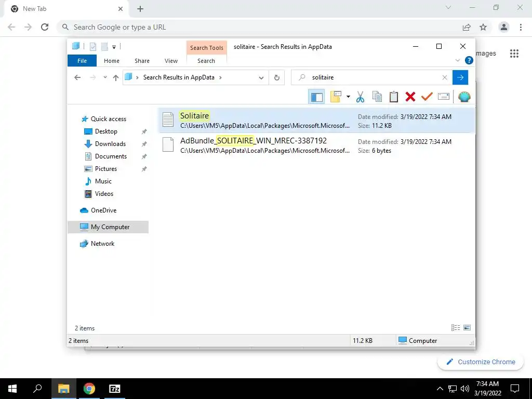532x399 pixels.
Task: Open Chrome three-dot menu
Action: tap(521, 27)
